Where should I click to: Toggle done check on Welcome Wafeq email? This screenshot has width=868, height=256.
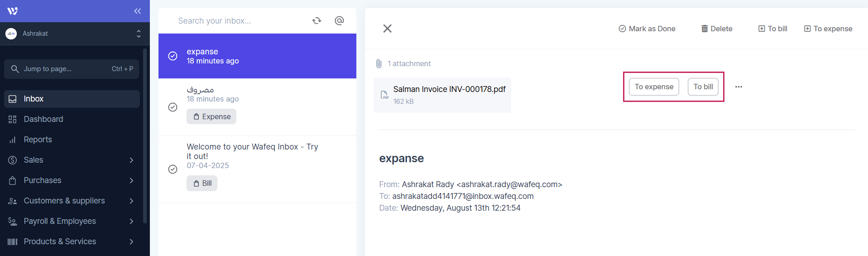coord(173,169)
